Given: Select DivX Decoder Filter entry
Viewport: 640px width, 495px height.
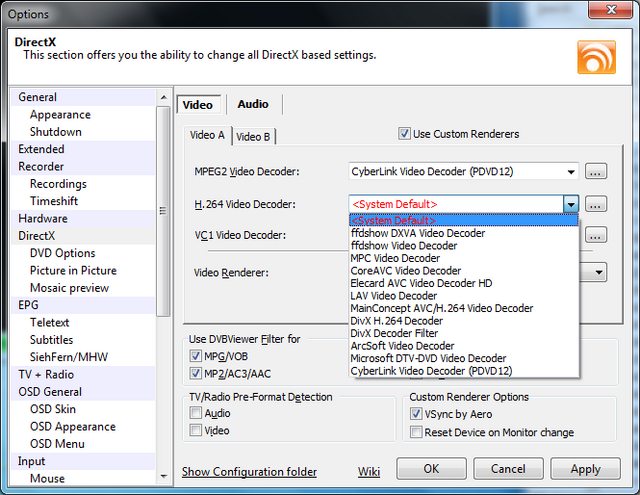Looking at the screenshot, I should click(464, 333).
